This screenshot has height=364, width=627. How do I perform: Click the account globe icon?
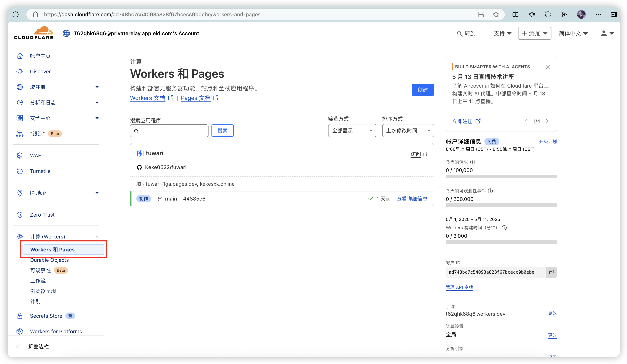pyautogui.click(x=66, y=33)
